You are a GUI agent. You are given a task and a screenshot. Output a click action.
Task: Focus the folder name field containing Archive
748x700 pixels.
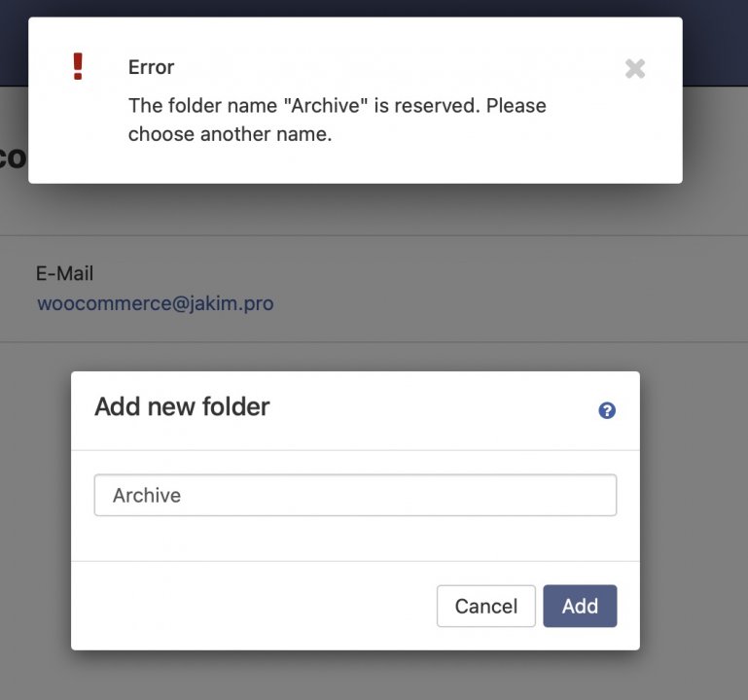coord(355,495)
